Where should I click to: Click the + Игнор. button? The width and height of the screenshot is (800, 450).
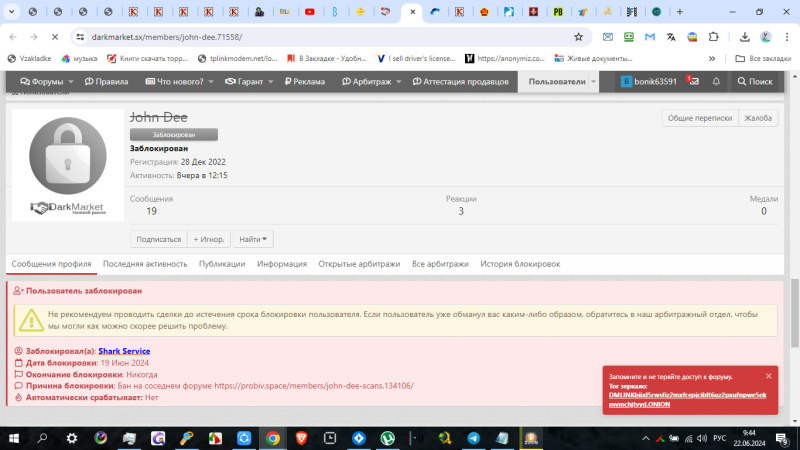(x=209, y=239)
